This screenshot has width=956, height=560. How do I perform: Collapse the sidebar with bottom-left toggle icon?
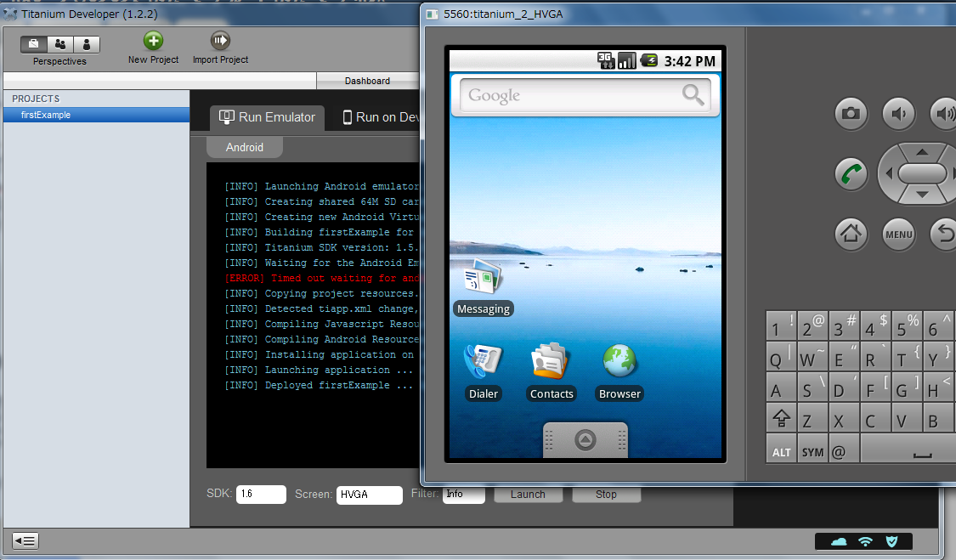click(x=25, y=540)
